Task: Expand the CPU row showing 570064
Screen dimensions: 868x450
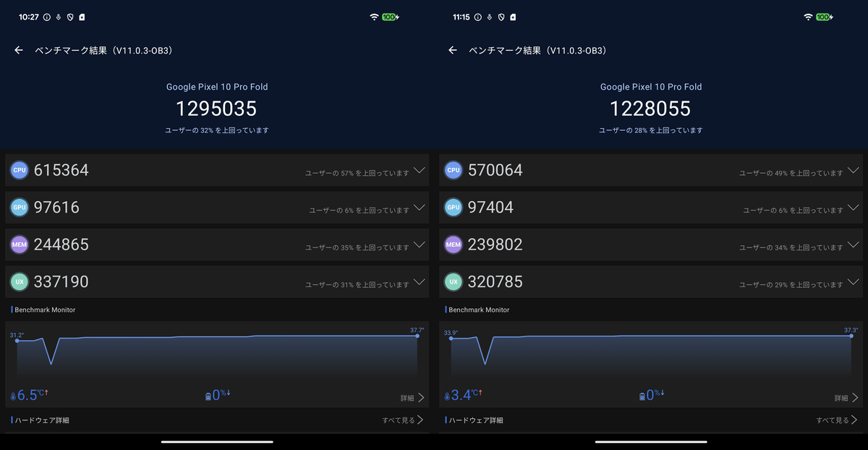Action: click(853, 171)
